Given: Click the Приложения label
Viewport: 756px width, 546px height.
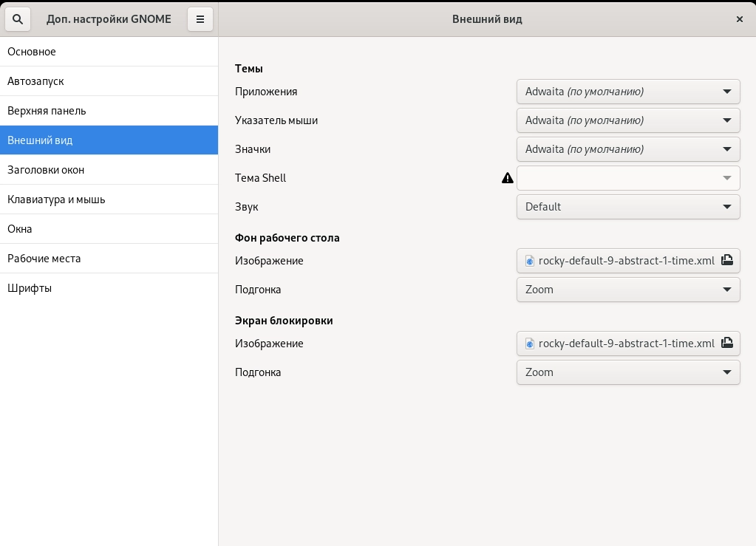Looking at the screenshot, I should tap(266, 92).
